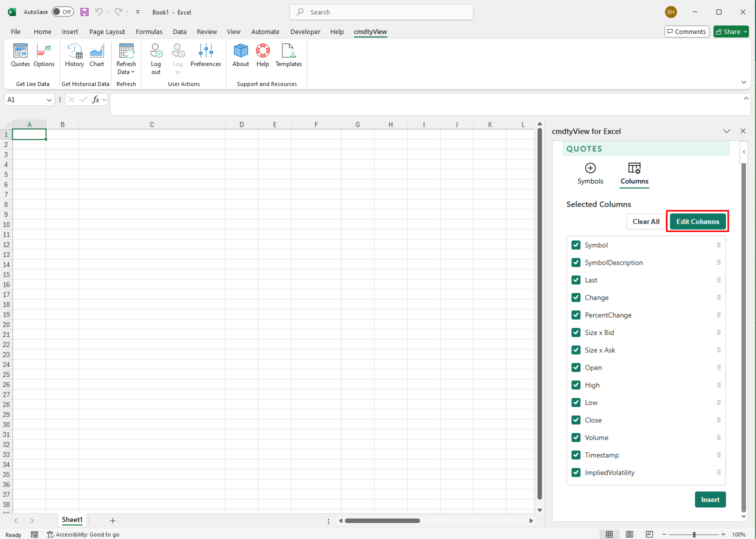Toggle AutoSave switch

[62, 12]
